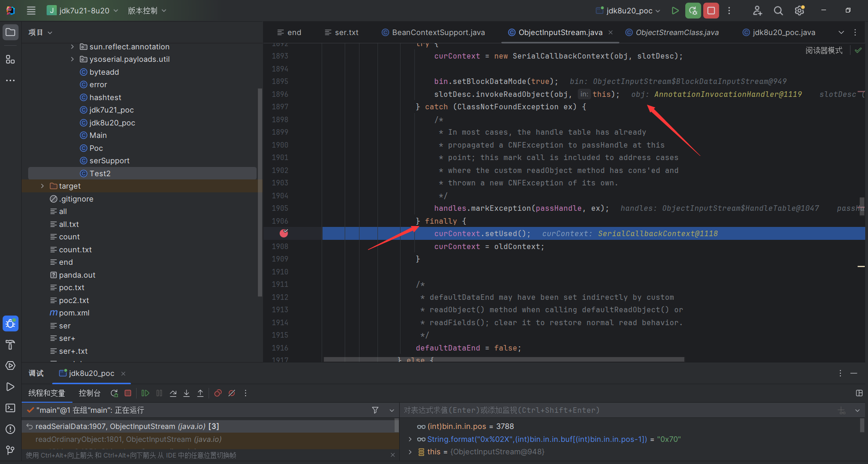Minimize the debug tool window

pyautogui.click(x=854, y=373)
